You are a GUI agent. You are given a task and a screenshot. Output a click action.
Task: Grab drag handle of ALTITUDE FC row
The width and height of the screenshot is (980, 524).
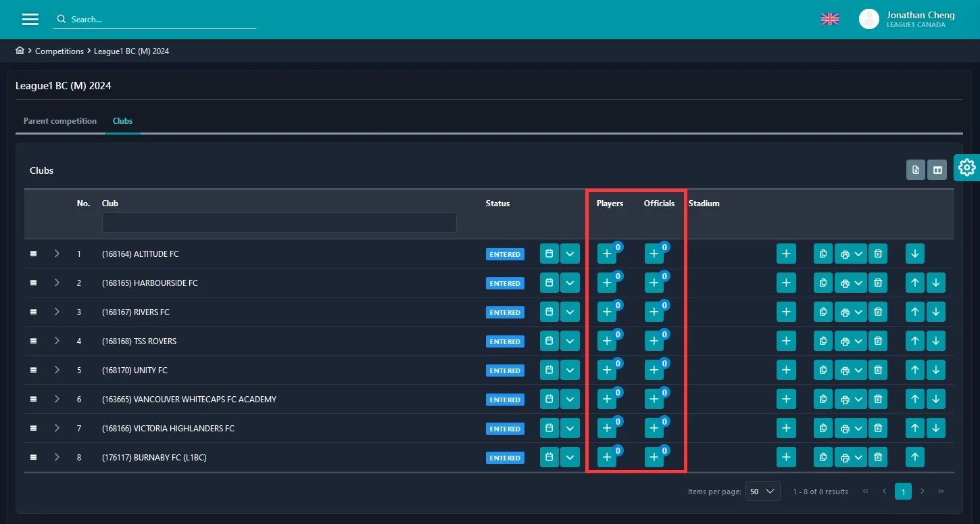(x=33, y=254)
